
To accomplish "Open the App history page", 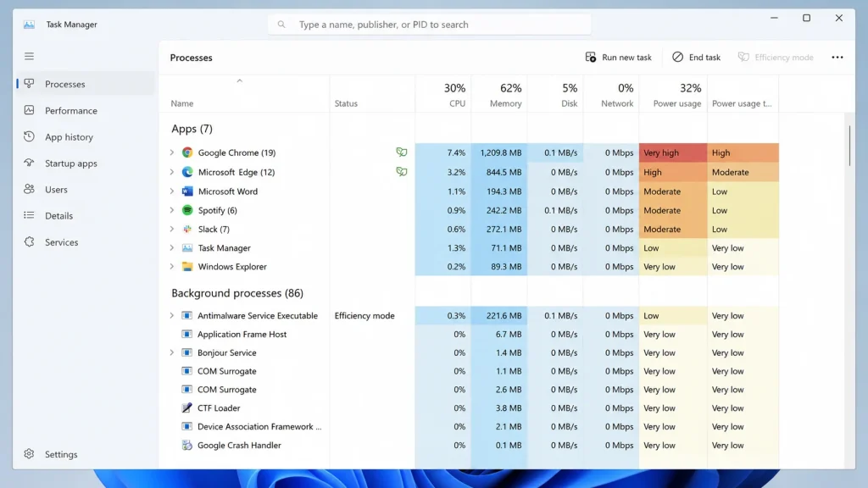I will 86,136.
